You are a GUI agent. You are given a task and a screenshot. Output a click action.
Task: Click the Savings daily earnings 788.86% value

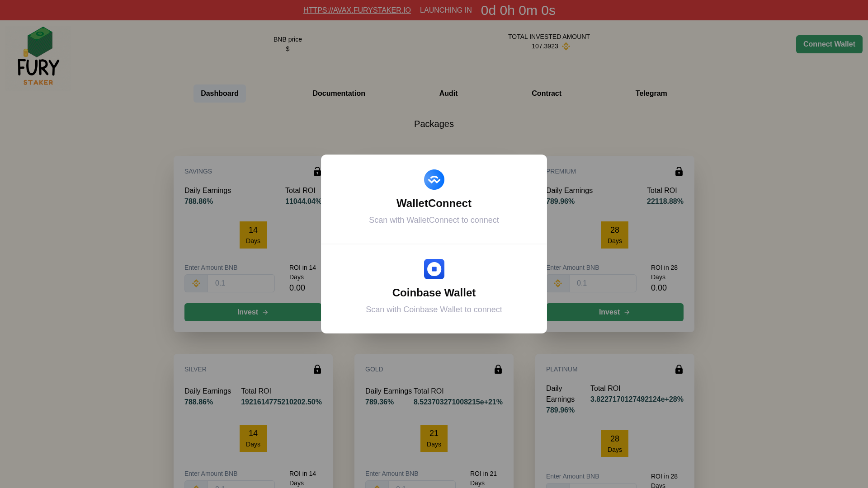pos(198,202)
